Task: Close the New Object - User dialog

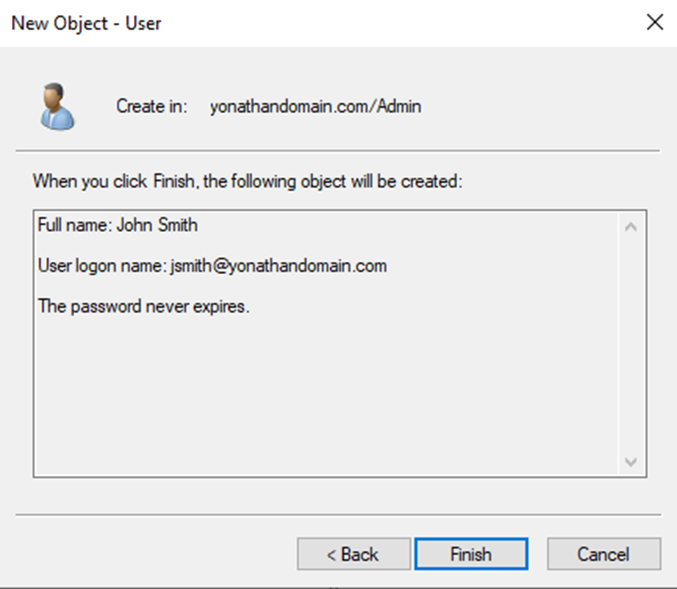Action: click(655, 22)
